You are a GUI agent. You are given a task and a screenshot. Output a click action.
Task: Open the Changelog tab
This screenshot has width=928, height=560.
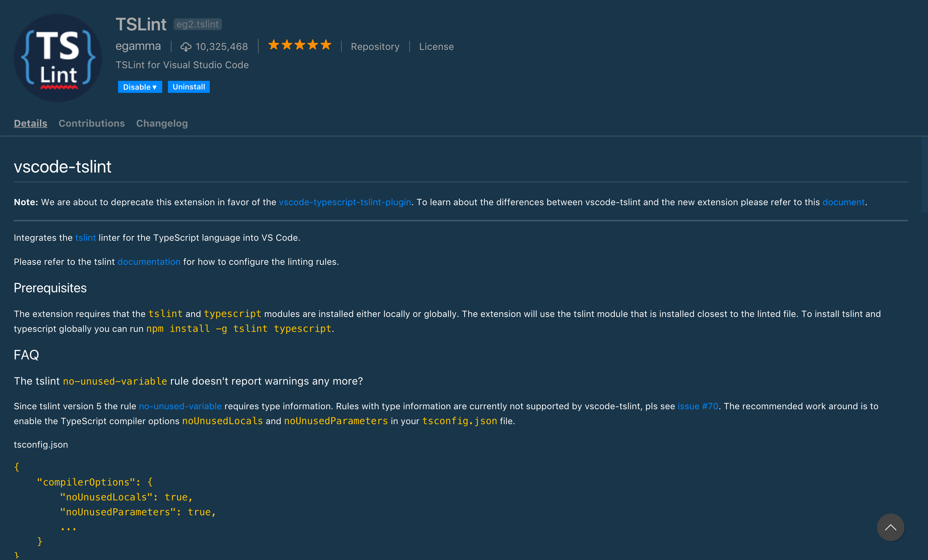click(162, 123)
